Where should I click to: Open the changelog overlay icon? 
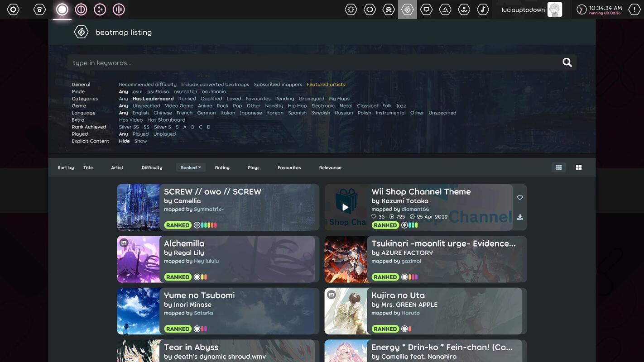(370, 10)
